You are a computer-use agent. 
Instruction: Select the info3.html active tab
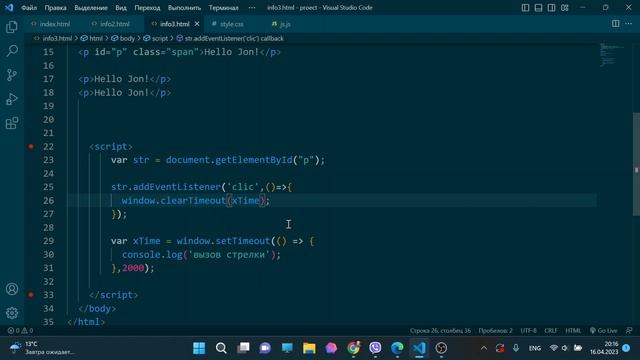174,24
